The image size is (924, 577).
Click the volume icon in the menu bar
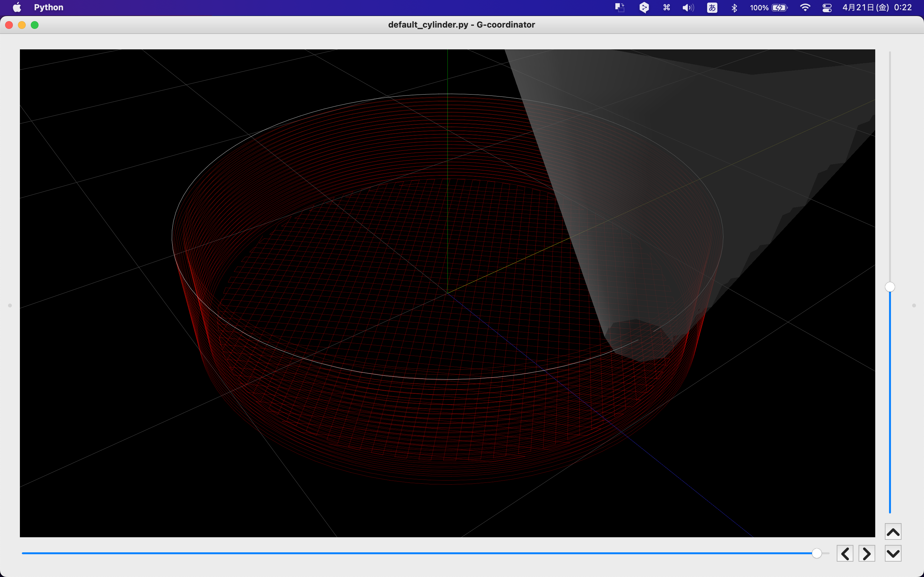tap(687, 7)
